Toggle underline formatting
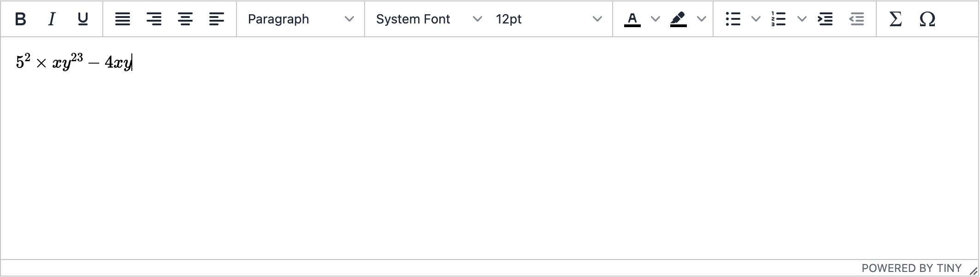 83,19
